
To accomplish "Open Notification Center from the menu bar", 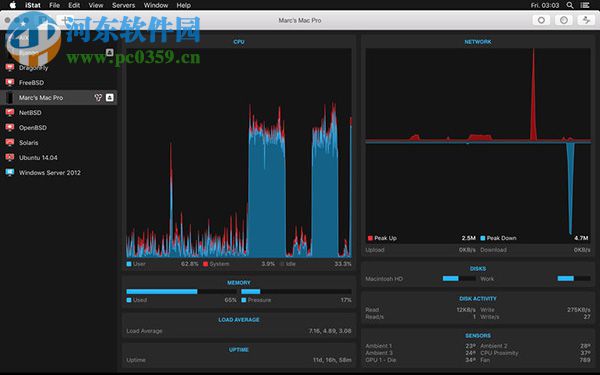I will click(x=585, y=5).
